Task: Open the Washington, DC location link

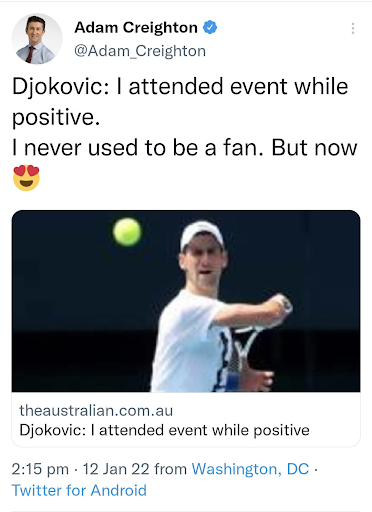Action: point(250,469)
